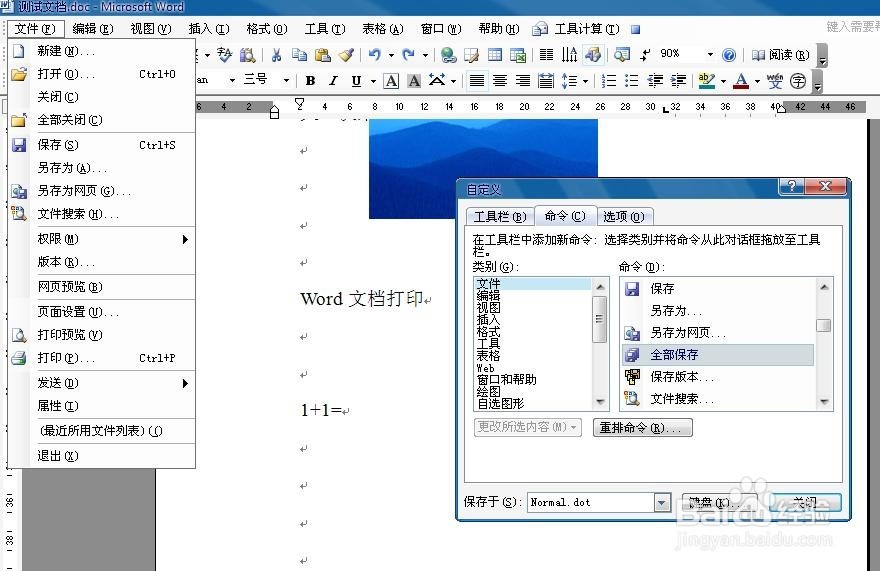Click the 关闭 button in Customize dialog
Viewport: 880px width, 571px height.
click(805, 503)
